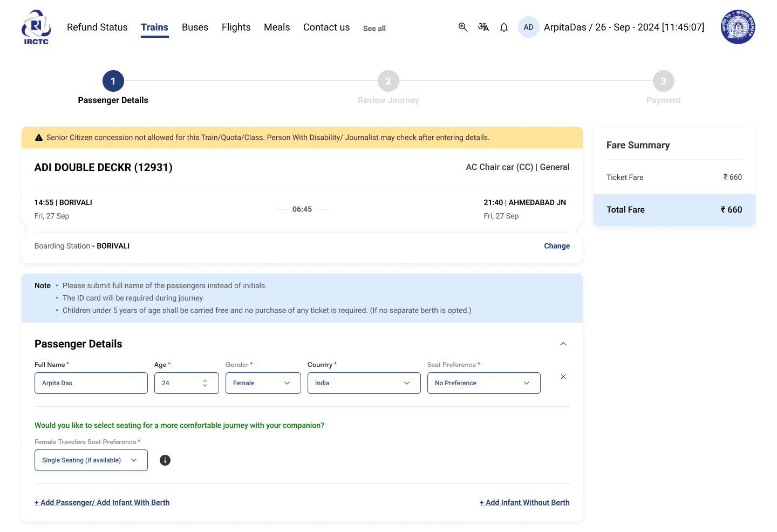Click step 3 Payment circle

tap(664, 81)
